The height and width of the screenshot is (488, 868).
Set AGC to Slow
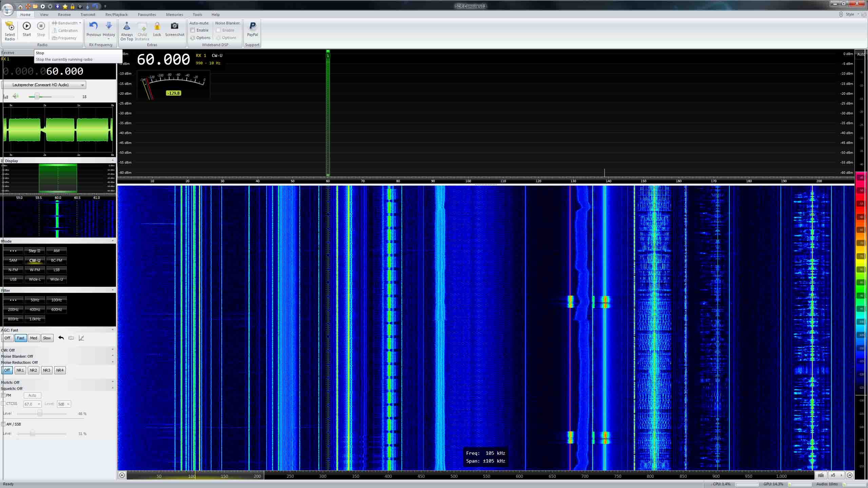[x=47, y=338]
